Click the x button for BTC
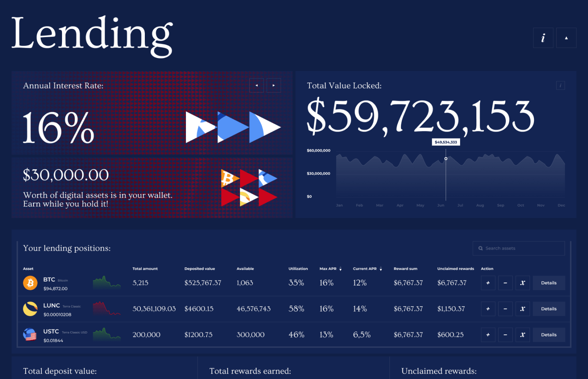This screenshot has height=379, width=588. tap(522, 283)
